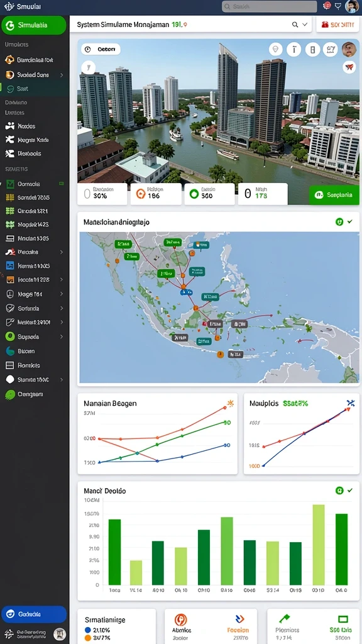Toggle the checkmark on the map panel header

349,221
